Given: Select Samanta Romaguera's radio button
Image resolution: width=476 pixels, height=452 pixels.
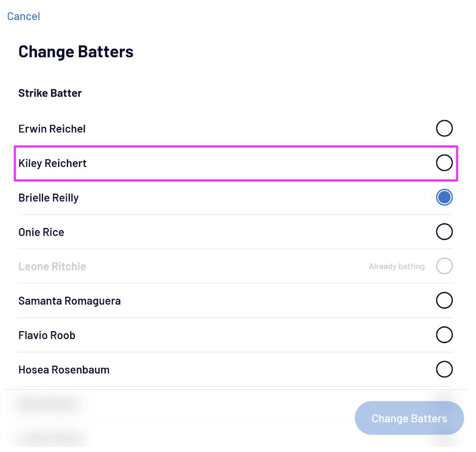Looking at the screenshot, I should (x=444, y=300).
